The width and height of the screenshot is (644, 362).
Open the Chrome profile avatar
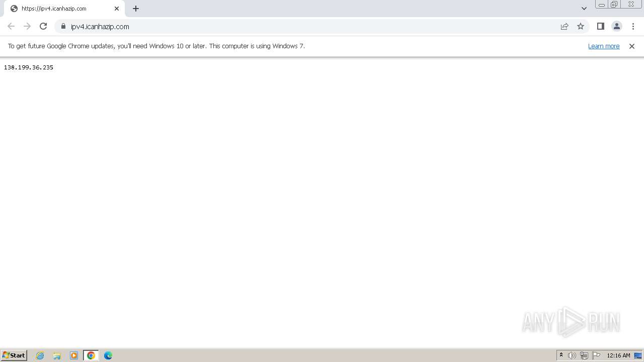coord(617,26)
